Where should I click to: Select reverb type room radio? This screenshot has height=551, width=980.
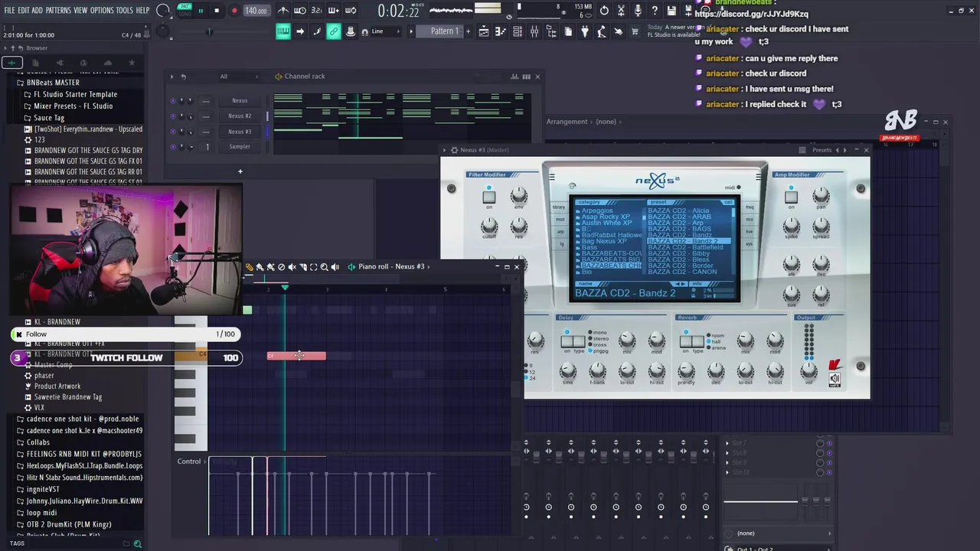pos(710,335)
